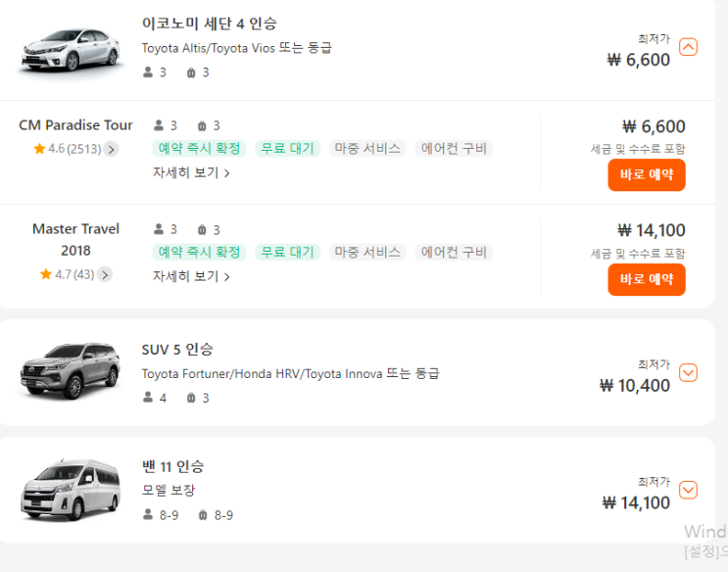Open 자세히 보기 under Master Travel 2018
Viewport: 728px width, 572px height.
tap(191, 277)
